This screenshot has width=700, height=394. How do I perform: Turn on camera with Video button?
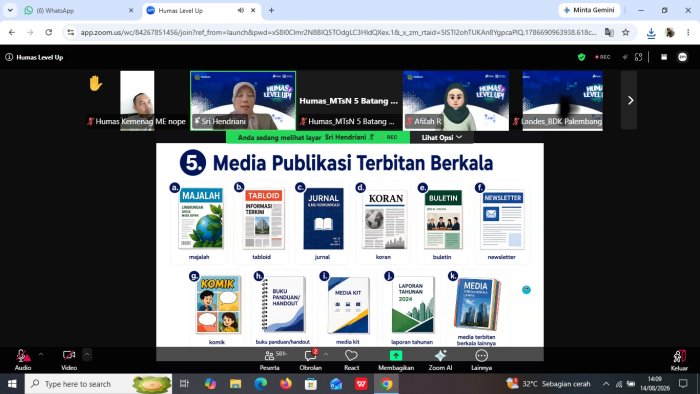pos(69,360)
